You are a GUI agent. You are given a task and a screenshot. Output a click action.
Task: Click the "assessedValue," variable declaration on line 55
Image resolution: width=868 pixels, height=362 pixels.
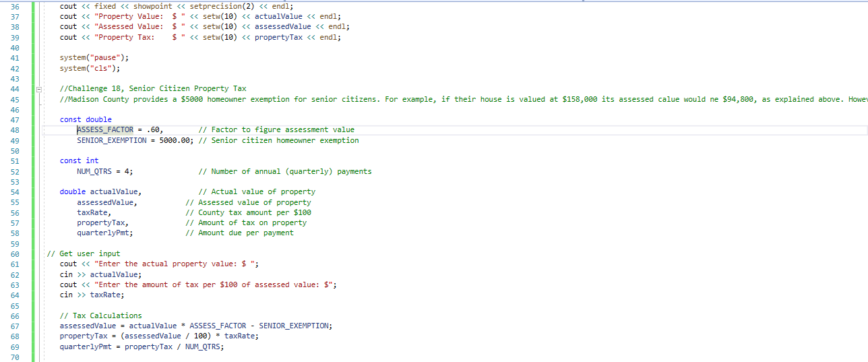pyautogui.click(x=107, y=202)
